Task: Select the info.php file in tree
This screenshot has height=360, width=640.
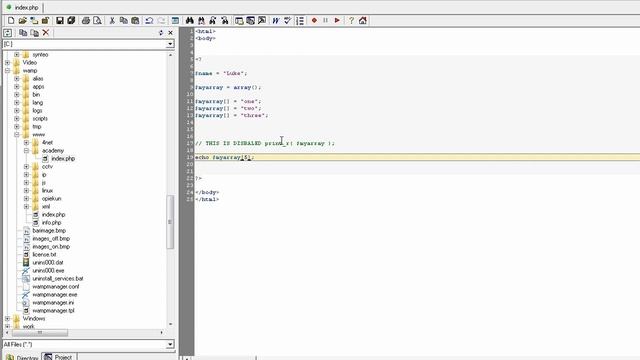Action: pos(51,222)
